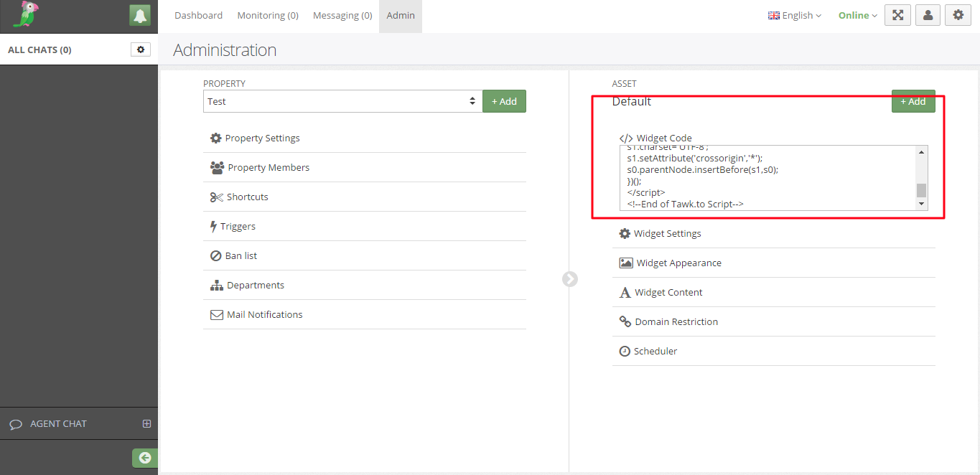Click the PROPERTY section label
This screenshot has width=980, height=475.
224,84
